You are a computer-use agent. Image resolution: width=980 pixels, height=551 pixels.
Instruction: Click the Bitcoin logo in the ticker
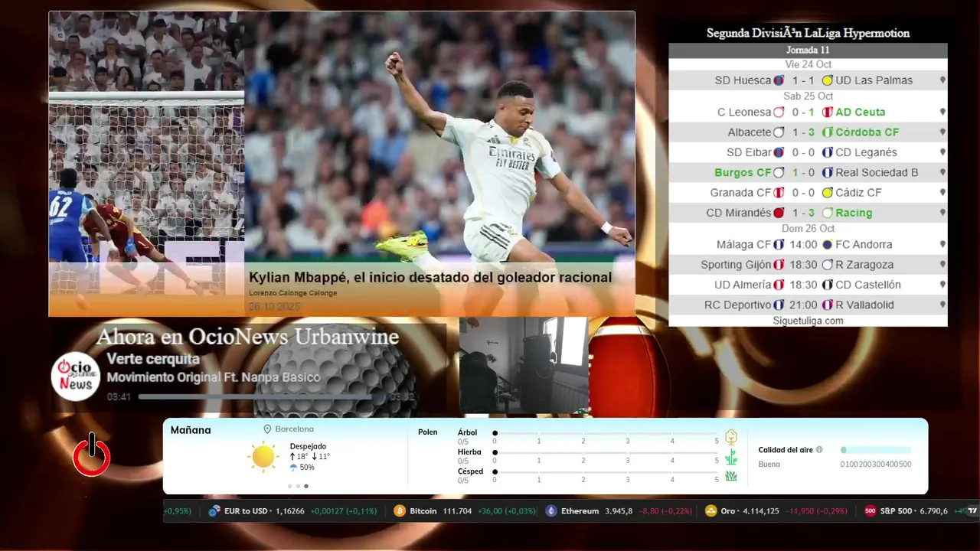click(400, 511)
